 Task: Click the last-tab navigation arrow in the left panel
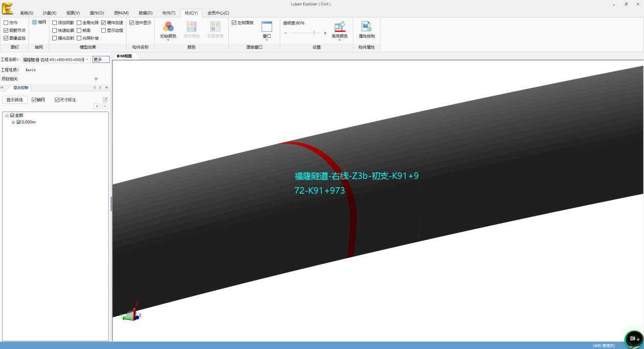(106, 88)
